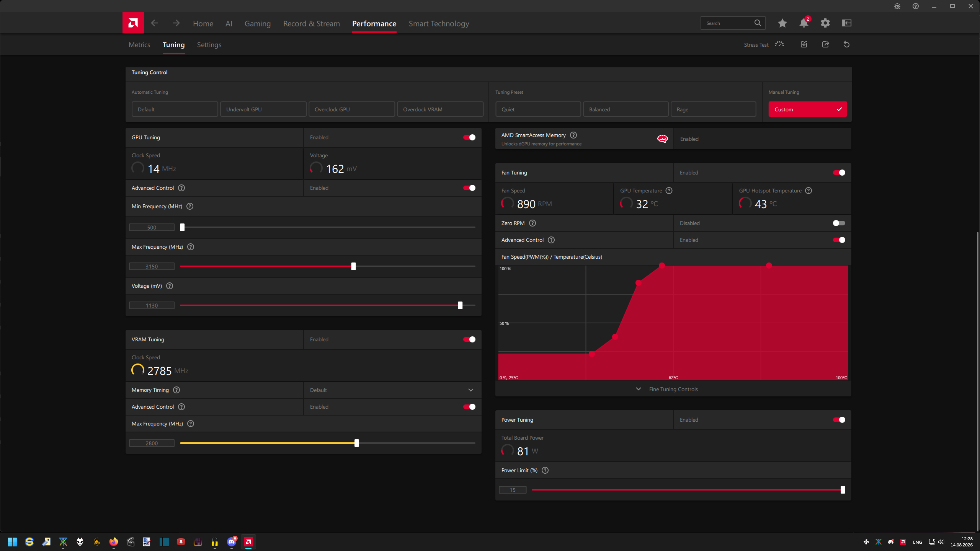Disable the Power Tuning switch

[x=839, y=420]
